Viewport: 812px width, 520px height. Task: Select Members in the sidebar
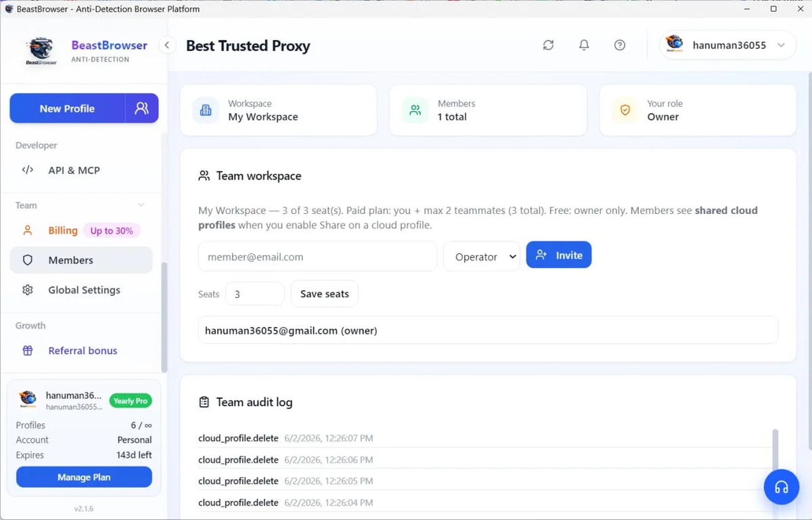point(81,260)
